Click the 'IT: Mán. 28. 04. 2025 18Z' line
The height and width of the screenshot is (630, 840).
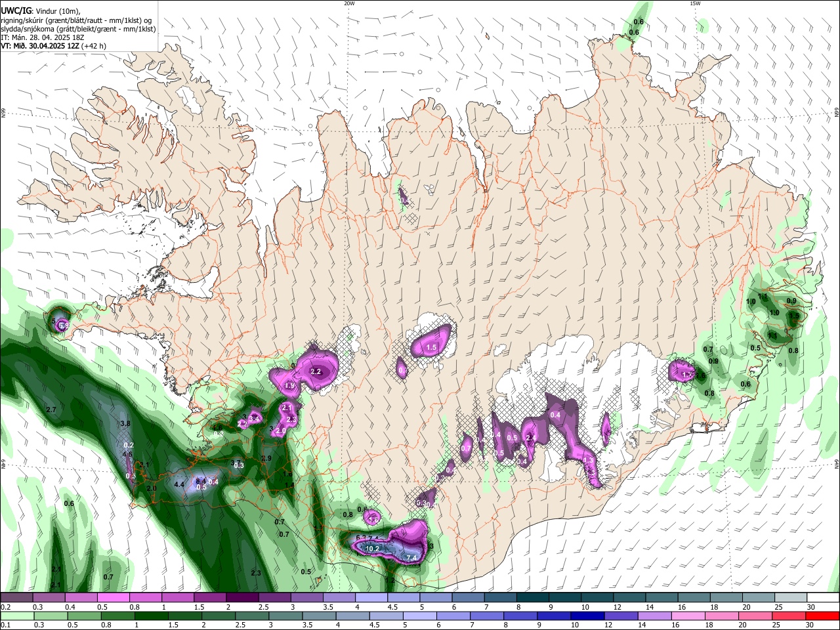[42, 37]
